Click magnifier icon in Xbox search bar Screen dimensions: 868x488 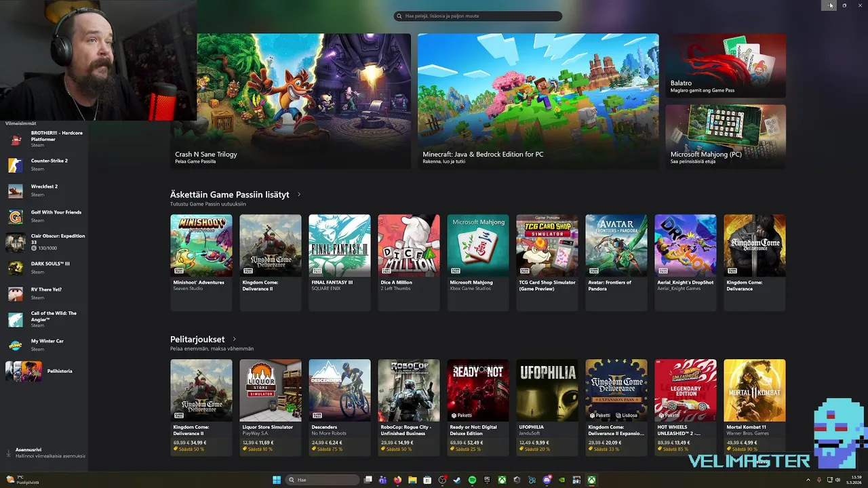400,16
